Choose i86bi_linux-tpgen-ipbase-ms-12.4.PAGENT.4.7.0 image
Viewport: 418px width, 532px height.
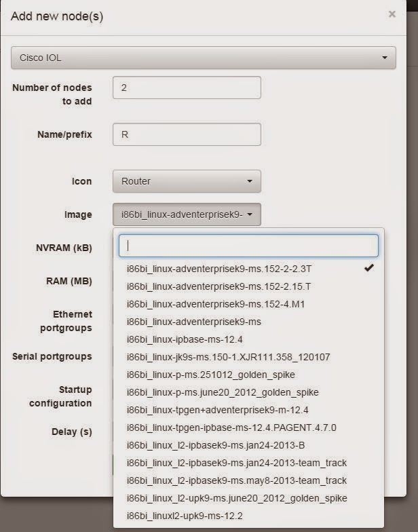[248, 427]
